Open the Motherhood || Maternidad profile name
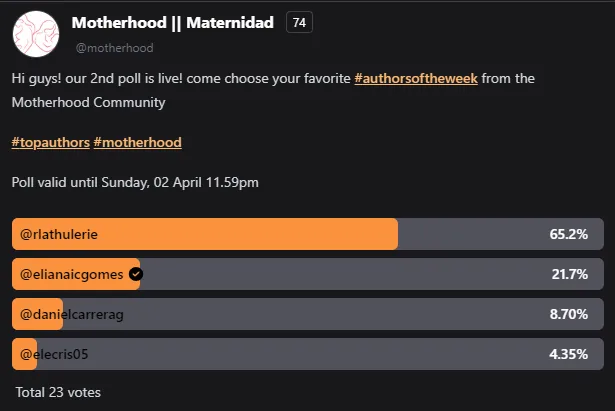Viewport: 615px width, 411px height. click(x=173, y=23)
